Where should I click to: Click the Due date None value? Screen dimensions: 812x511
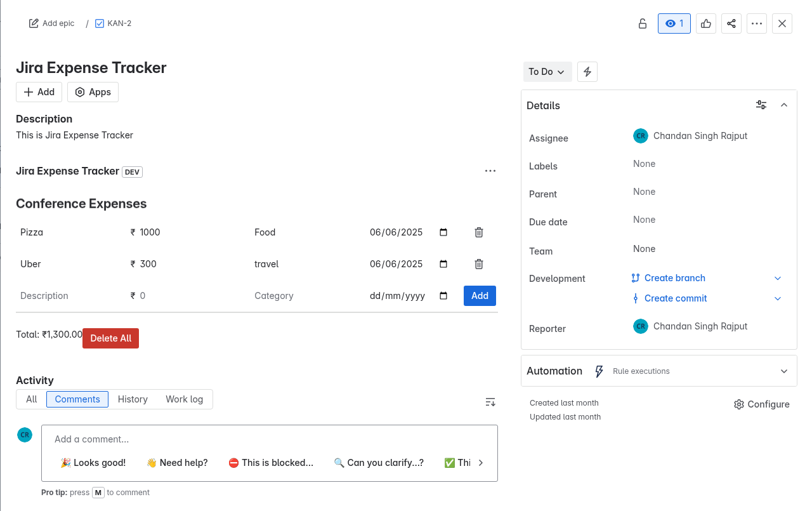[x=644, y=220]
